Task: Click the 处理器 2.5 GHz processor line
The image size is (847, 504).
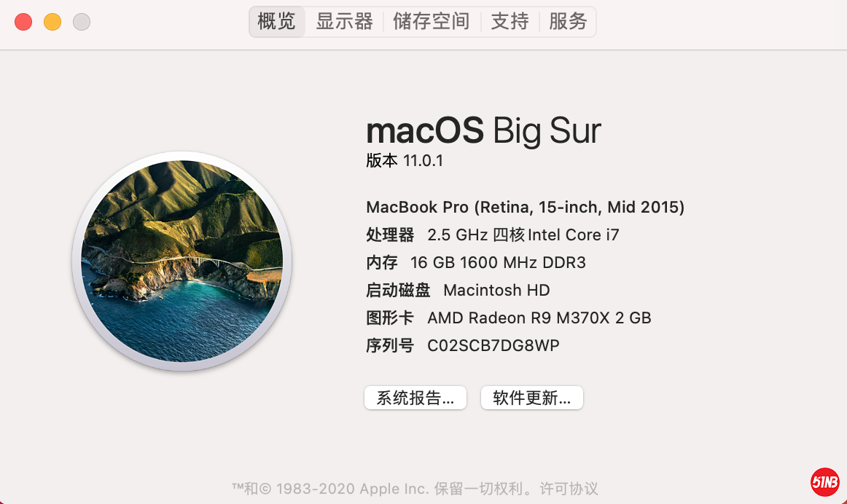Action: [492, 235]
